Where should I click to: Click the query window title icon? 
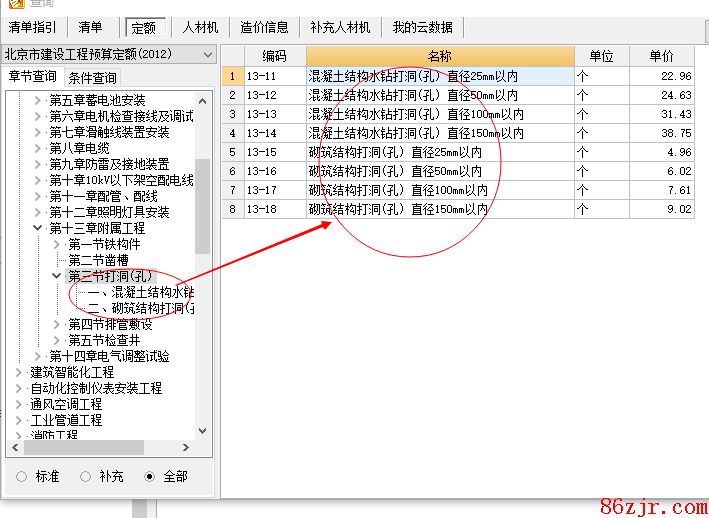(8, 4)
